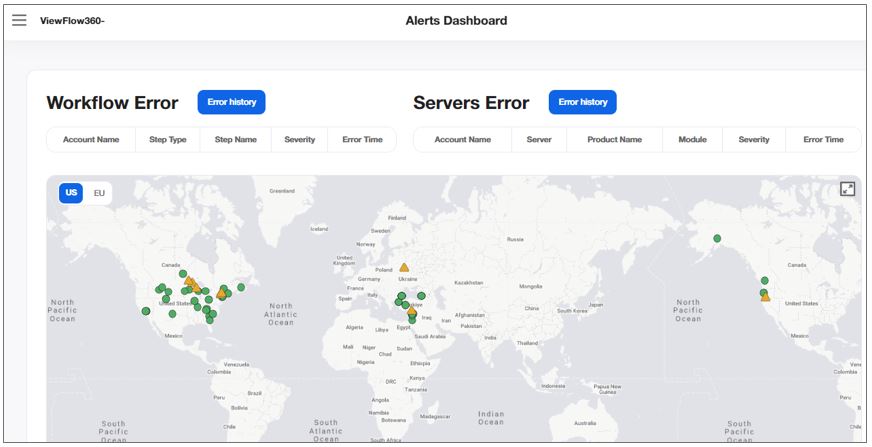Click the westernmost green marker near the Pacific
This screenshot has width=872, height=447.
[146, 311]
